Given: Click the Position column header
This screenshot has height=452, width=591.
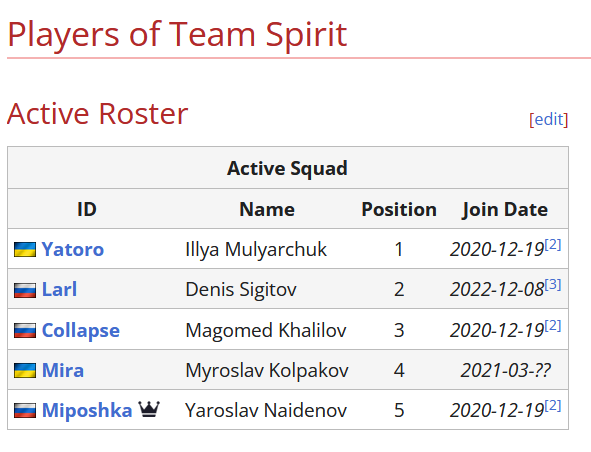Looking at the screenshot, I should point(399,210).
